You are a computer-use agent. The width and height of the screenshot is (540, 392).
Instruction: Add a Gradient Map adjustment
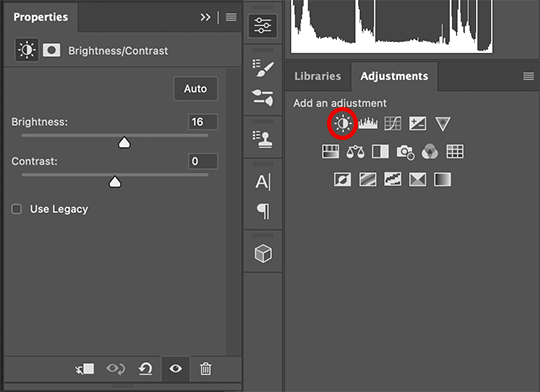click(x=443, y=179)
